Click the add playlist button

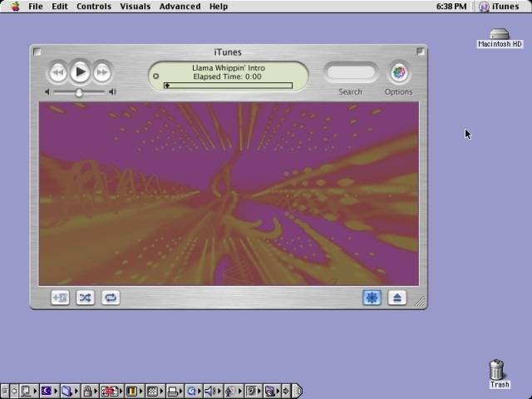click(60, 297)
